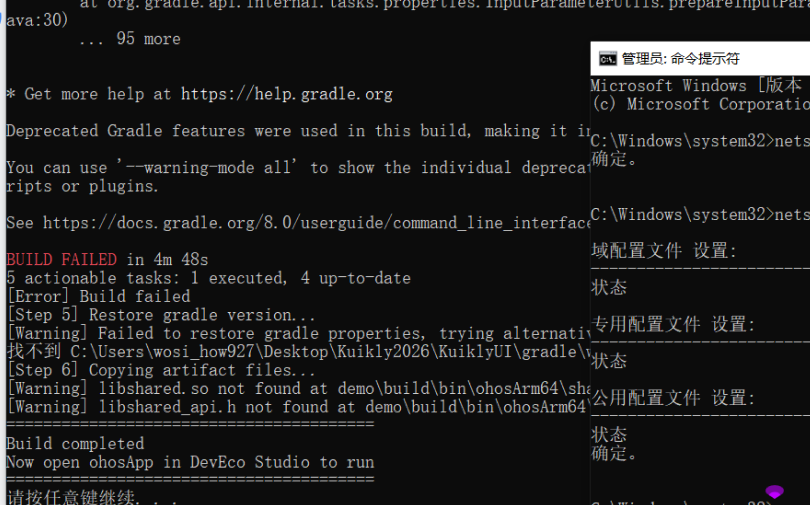This screenshot has height=505, width=810.
Task: Click 'Now open ohosApp in DevEco Studio' line
Action: 190,462
